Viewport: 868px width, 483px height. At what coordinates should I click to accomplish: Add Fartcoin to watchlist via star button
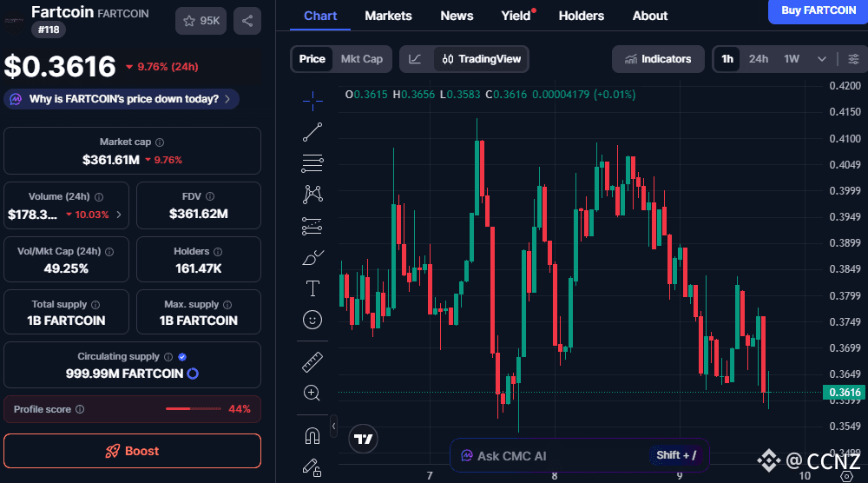point(201,21)
